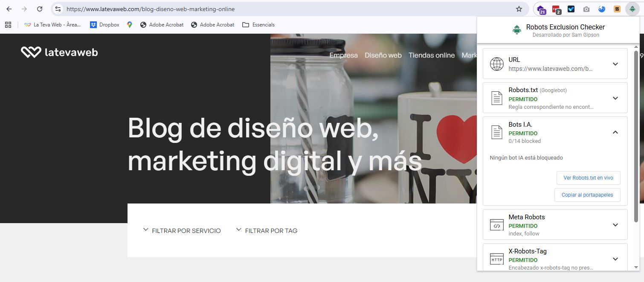Open the Tiendas online menu item
The height and width of the screenshot is (282, 644).
coord(432,55)
